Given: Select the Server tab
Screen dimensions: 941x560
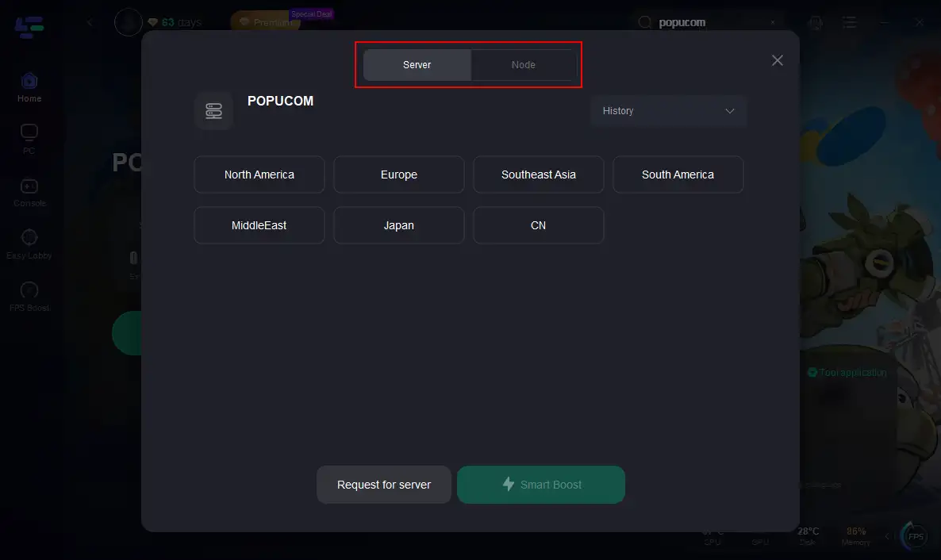Looking at the screenshot, I should [x=417, y=65].
